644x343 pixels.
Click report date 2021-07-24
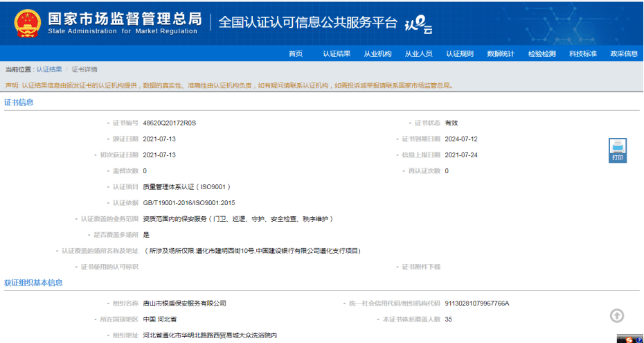click(461, 155)
